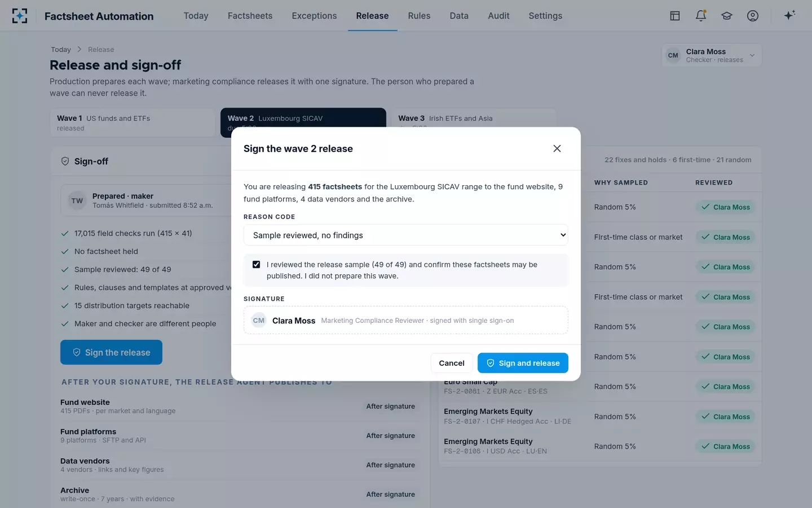Image resolution: width=812 pixels, height=508 pixels.
Task: Click Fund website After signature status
Action: coord(391,406)
